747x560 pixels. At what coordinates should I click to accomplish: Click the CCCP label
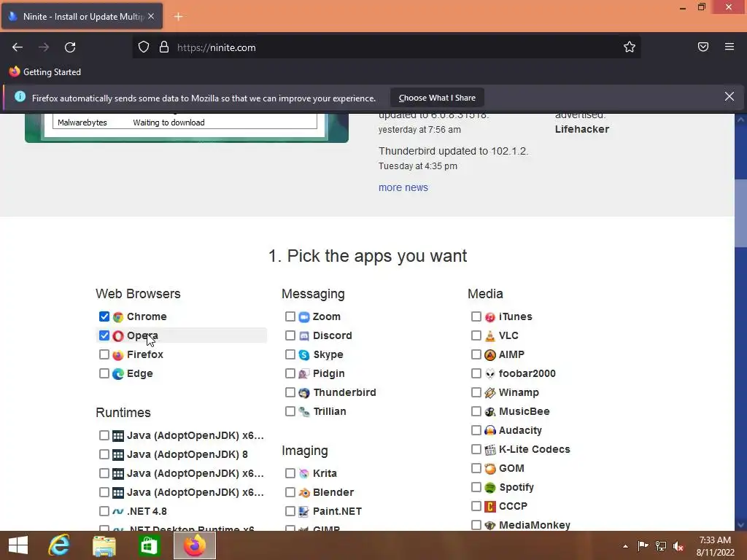[x=513, y=506]
